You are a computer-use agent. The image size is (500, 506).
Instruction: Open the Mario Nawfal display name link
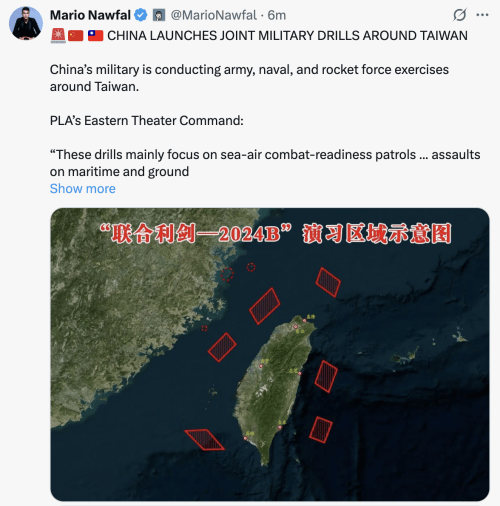[90, 15]
